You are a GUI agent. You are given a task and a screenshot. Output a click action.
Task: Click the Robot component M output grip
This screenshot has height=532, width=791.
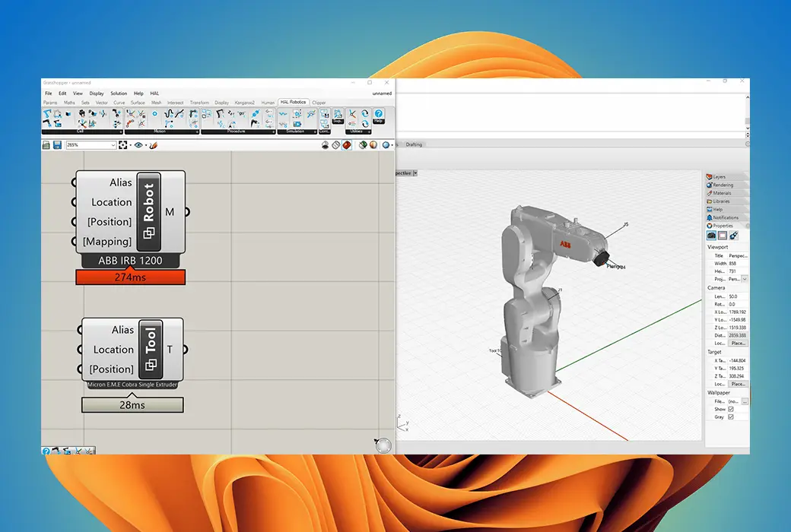187,212
